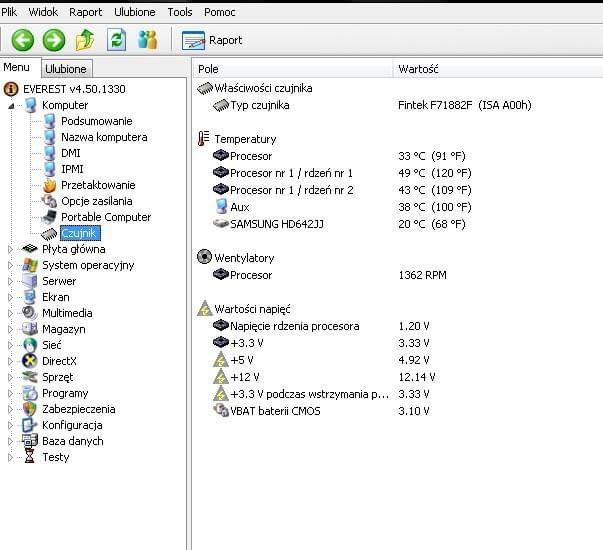
Task: Click the Baza danych icon
Action: 30,441
